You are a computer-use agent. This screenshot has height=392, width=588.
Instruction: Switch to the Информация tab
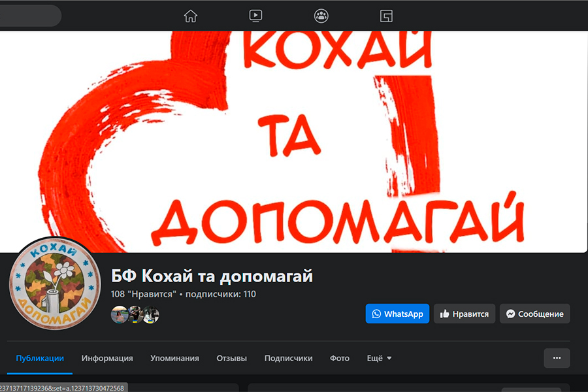[x=107, y=358]
